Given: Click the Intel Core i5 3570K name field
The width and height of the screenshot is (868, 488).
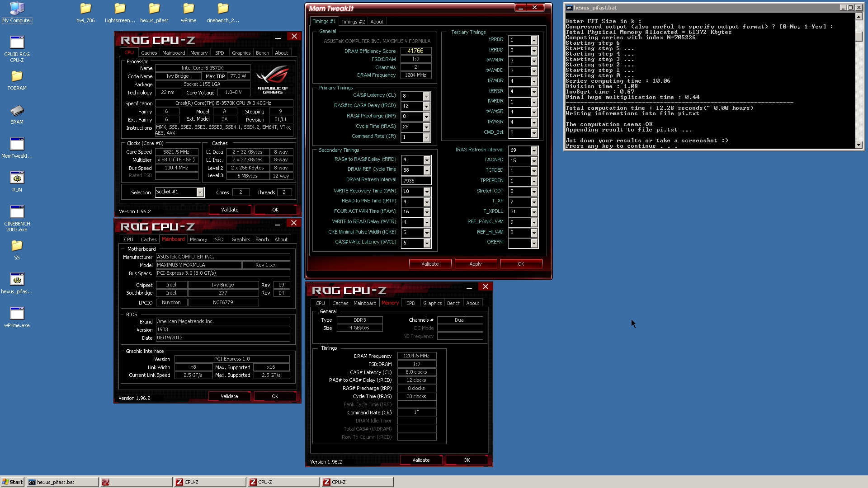Looking at the screenshot, I should tap(202, 68).
